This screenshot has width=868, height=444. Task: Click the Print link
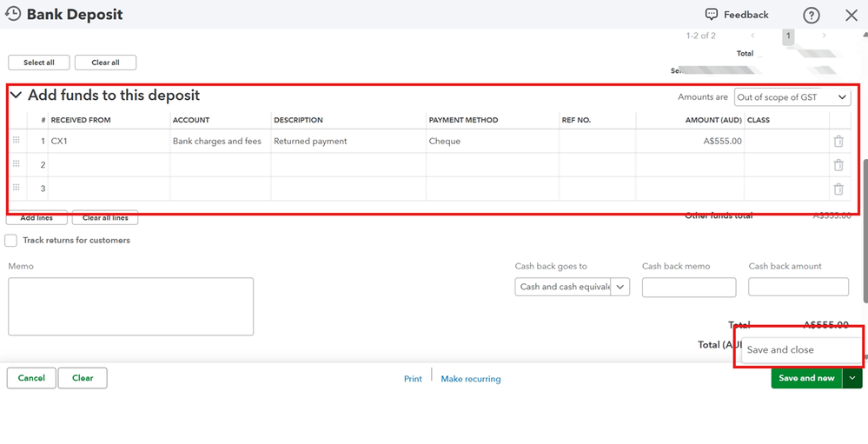tap(413, 379)
